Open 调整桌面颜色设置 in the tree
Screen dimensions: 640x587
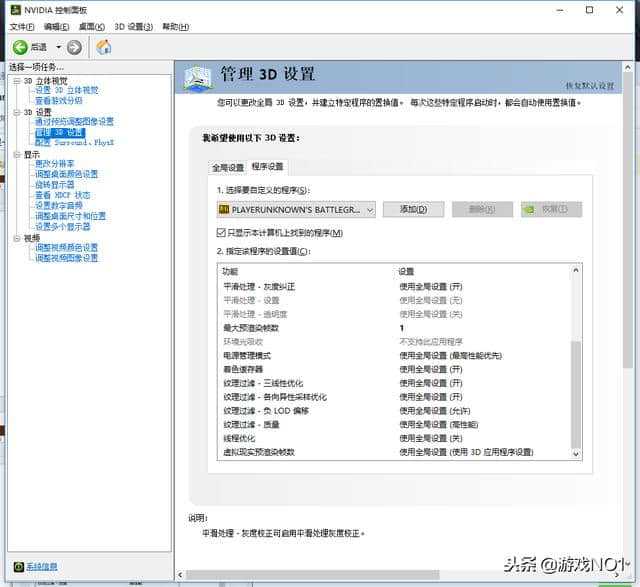click(67, 174)
